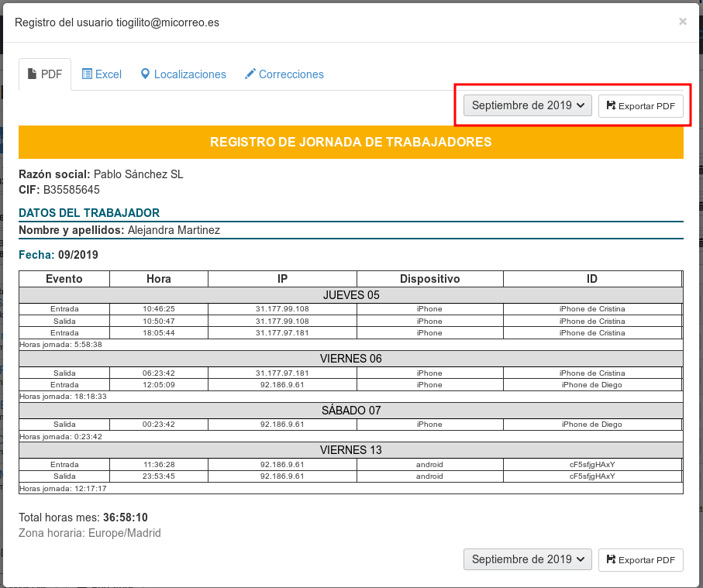Close the user registry dialog
Screen dimensions: 703x588
(x=683, y=22)
